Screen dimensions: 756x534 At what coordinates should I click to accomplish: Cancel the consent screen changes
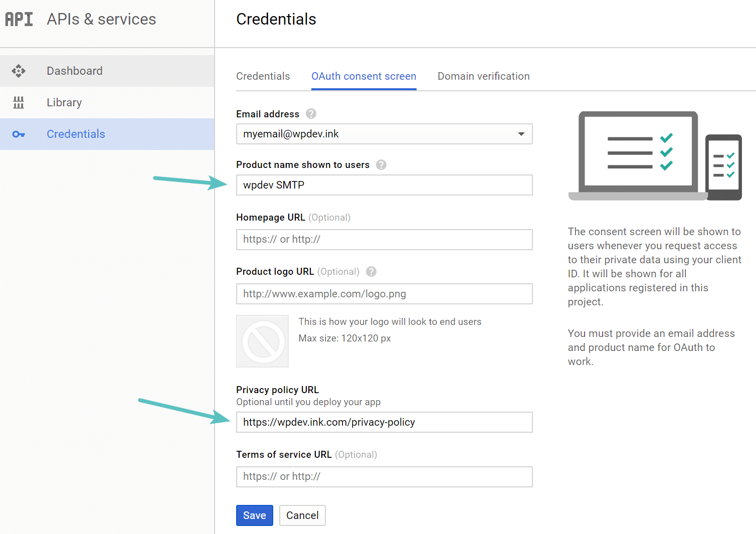pyautogui.click(x=302, y=515)
